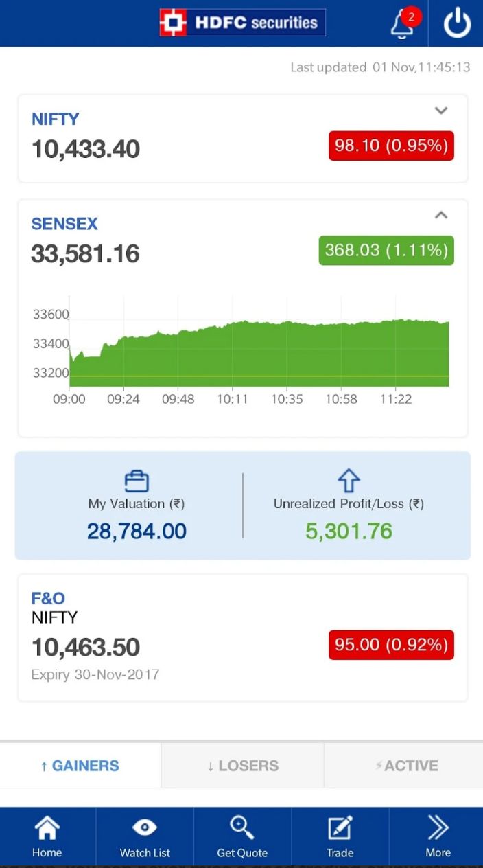The width and height of the screenshot is (483, 868).
Task: Collapse the SENSEX chart chevron
Action: point(441,216)
